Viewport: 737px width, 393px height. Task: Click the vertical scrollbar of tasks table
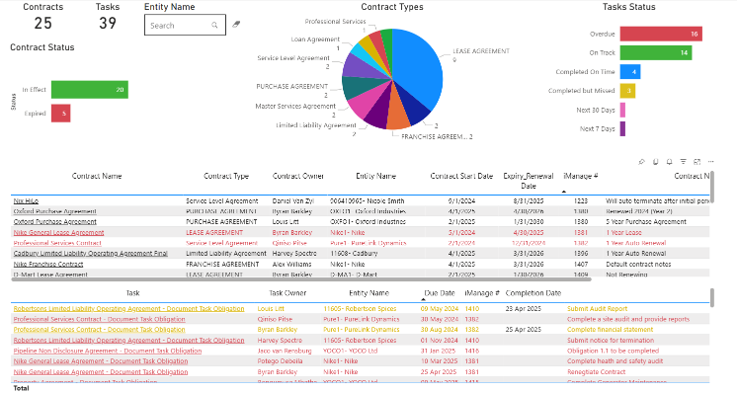pos(712,298)
